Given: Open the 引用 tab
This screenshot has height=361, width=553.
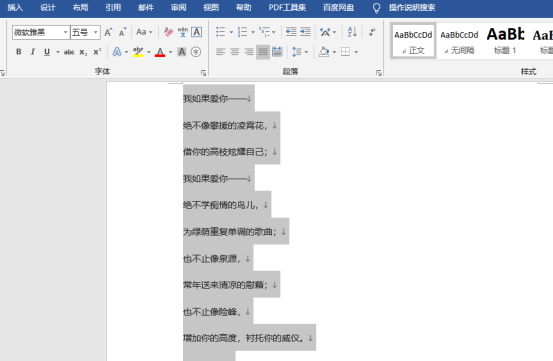Looking at the screenshot, I should point(113,7).
